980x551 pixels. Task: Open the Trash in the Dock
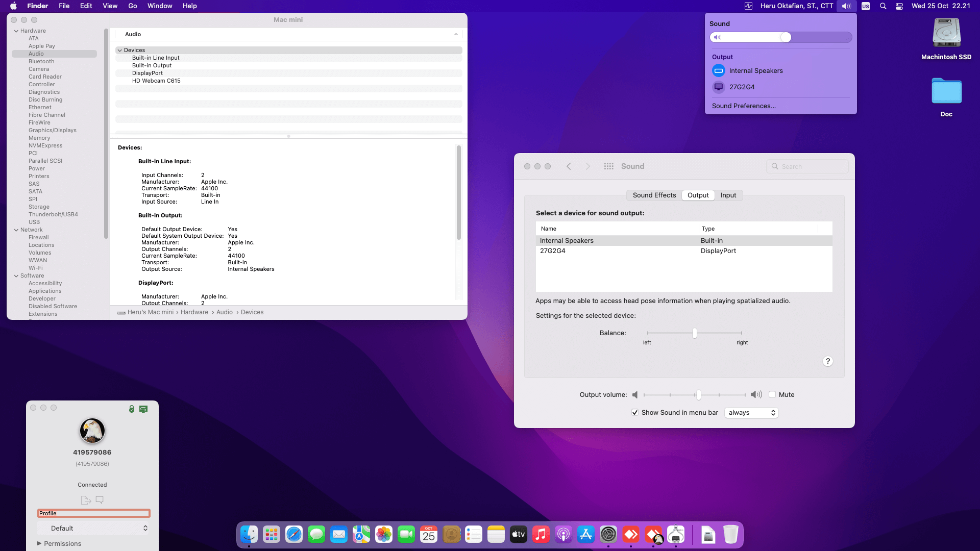point(731,534)
